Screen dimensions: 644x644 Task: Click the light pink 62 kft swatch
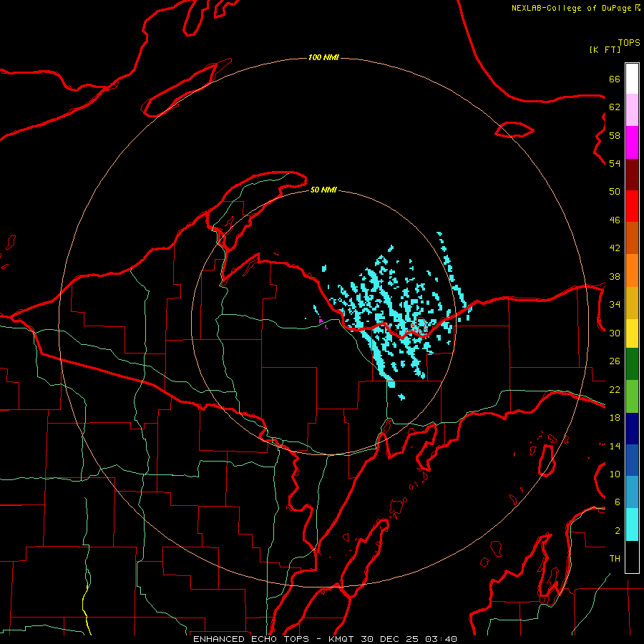click(x=632, y=110)
